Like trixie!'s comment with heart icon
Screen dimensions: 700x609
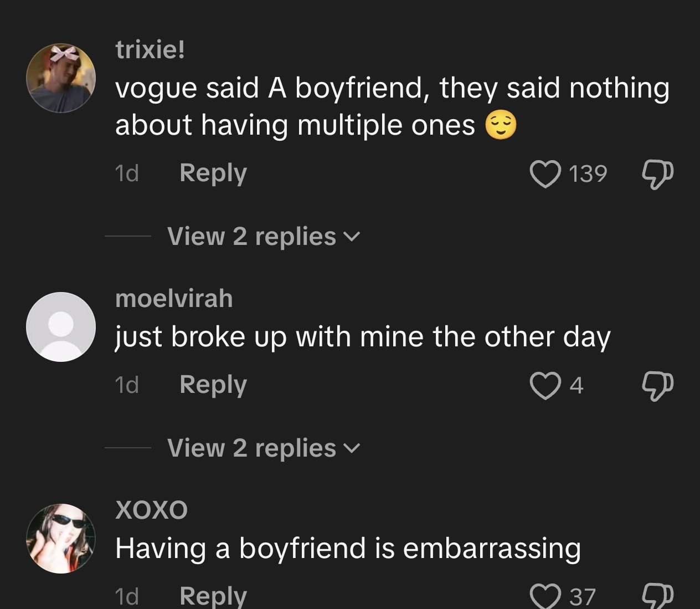[x=545, y=174]
